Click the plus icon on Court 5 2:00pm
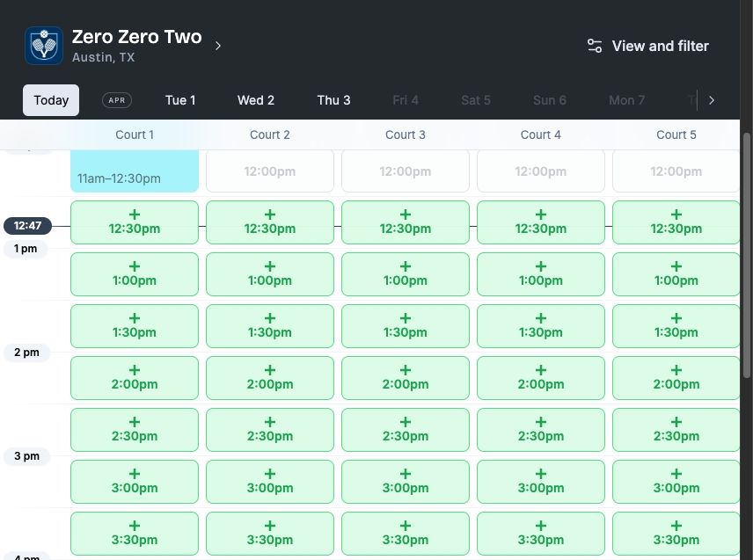This screenshot has width=753, height=560. pos(676,370)
